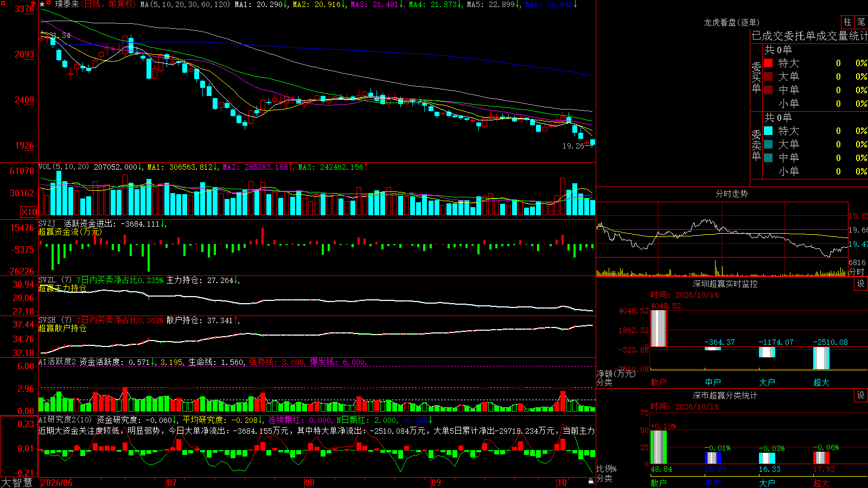Click the 龙虎看盘(逐单) panel title
This screenshot has height=488, width=868.
tap(731, 22)
